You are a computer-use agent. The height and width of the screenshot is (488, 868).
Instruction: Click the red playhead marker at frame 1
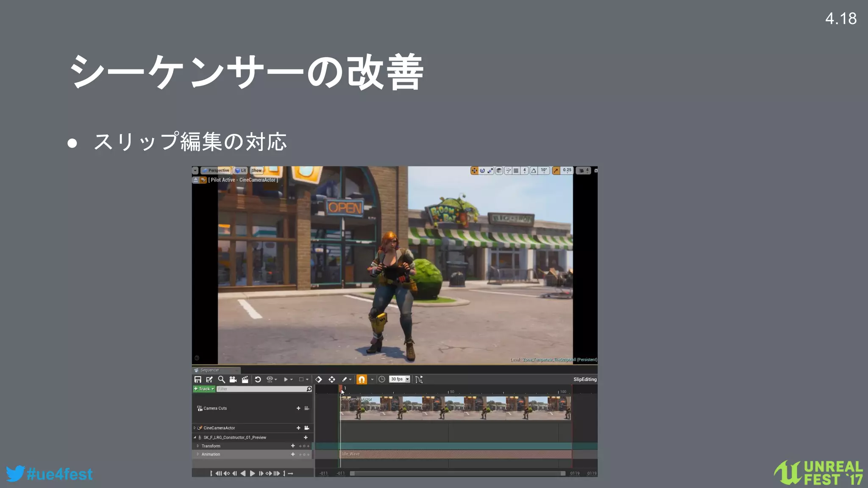340,388
